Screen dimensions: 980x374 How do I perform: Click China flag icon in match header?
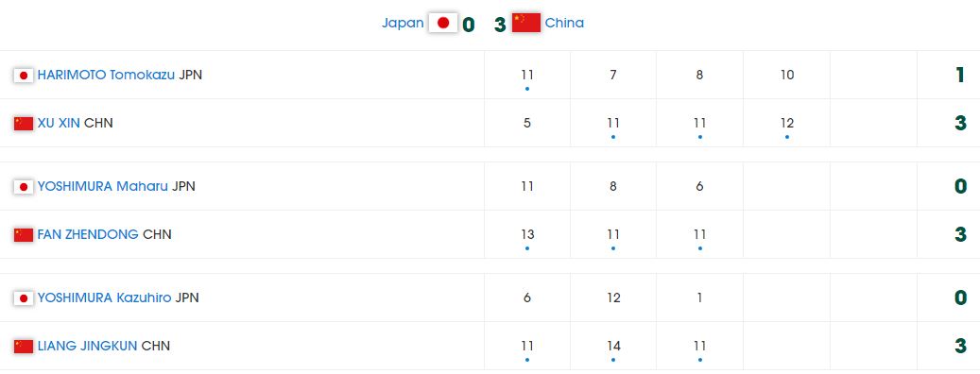point(526,23)
